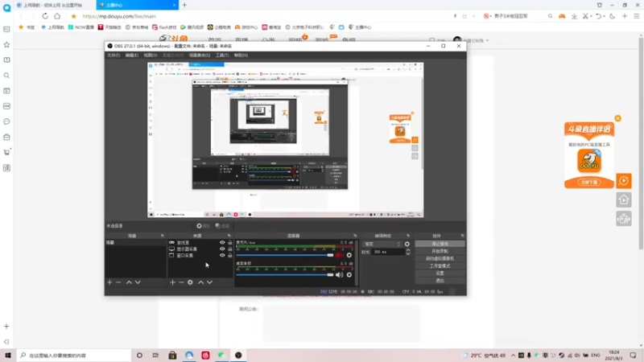Viewport: 644px width, 362px height.
Task: Switch to the first browser tab 上网导航
Action: tap(52, 5)
